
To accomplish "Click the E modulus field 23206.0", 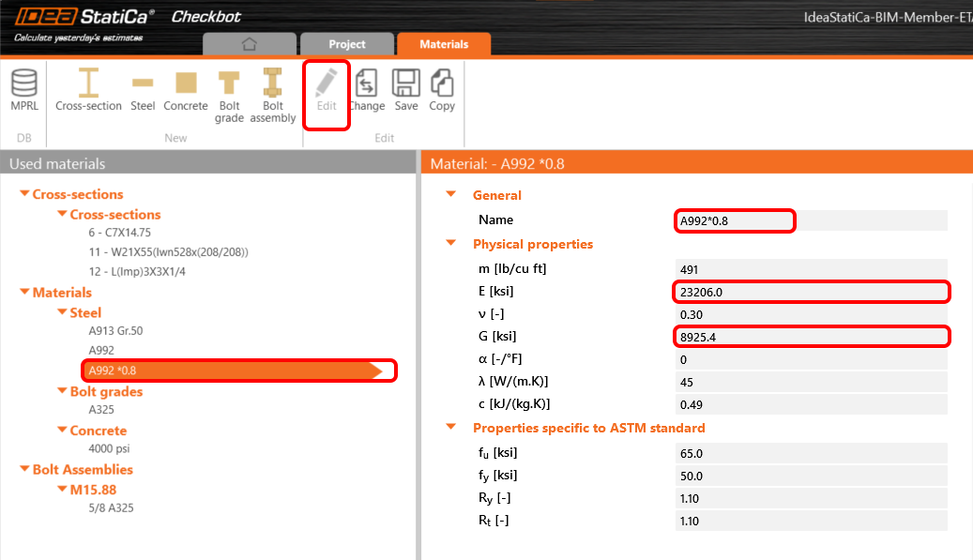I will (x=811, y=292).
